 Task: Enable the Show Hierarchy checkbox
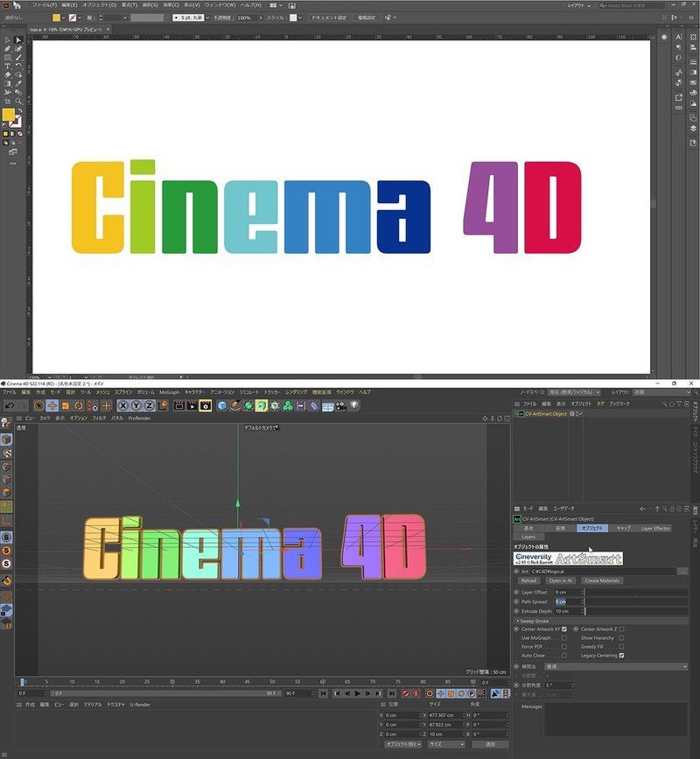620,637
